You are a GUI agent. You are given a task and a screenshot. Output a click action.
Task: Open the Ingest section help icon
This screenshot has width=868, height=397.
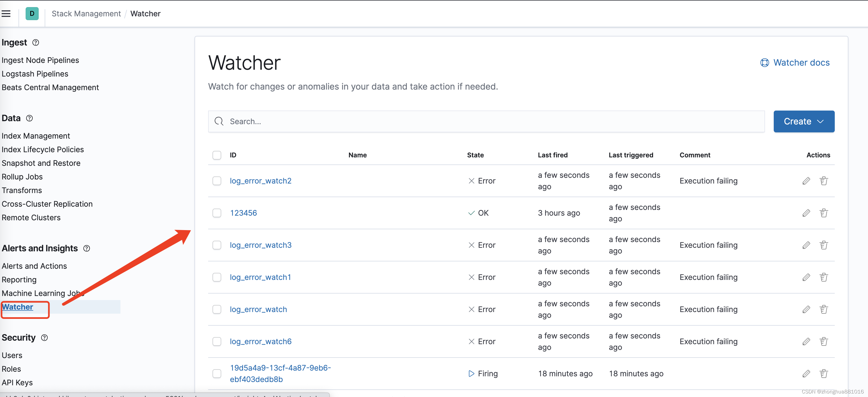[36, 43]
